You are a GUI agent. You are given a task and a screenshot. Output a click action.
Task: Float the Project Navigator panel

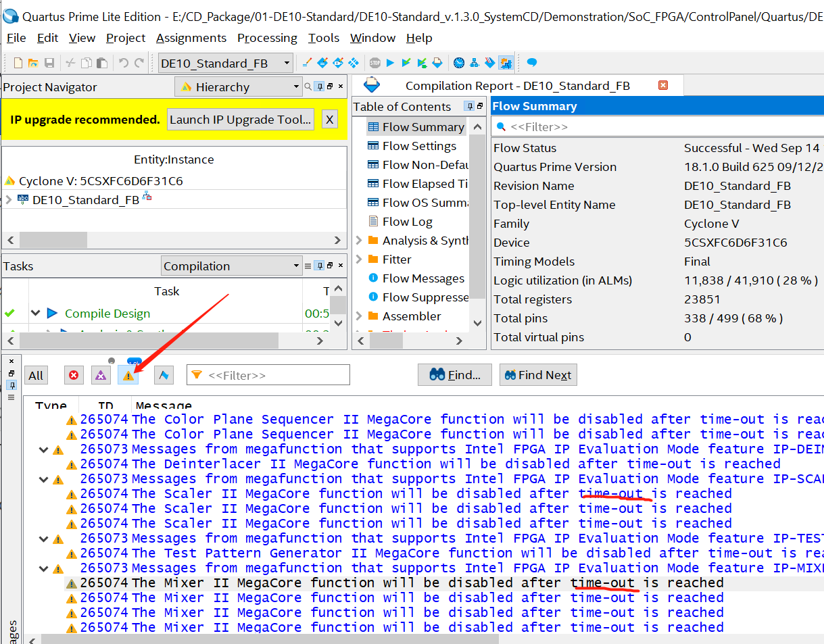coord(330,86)
